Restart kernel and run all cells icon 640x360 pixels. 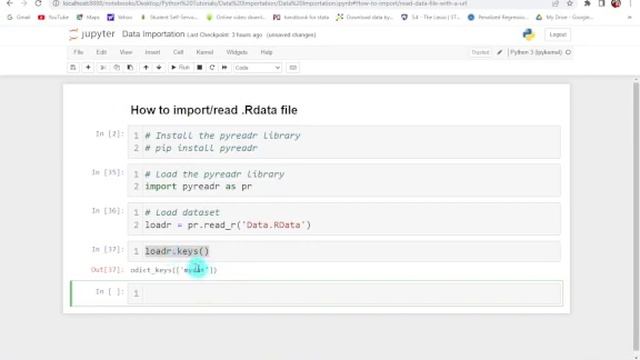click(224, 67)
